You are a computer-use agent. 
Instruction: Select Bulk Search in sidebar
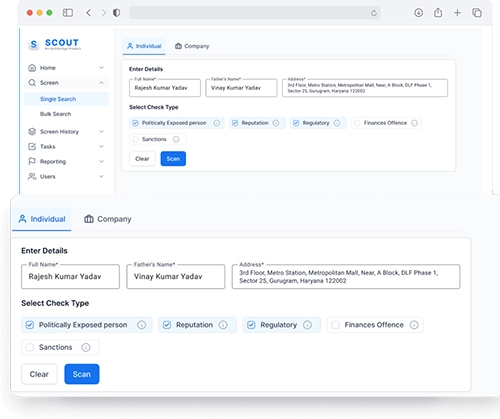tap(55, 114)
